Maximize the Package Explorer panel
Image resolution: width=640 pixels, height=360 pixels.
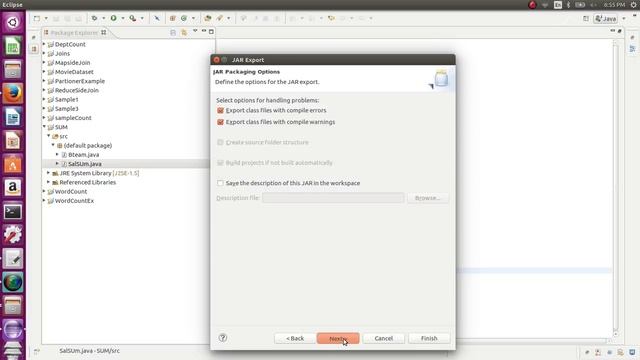point(211,31)
